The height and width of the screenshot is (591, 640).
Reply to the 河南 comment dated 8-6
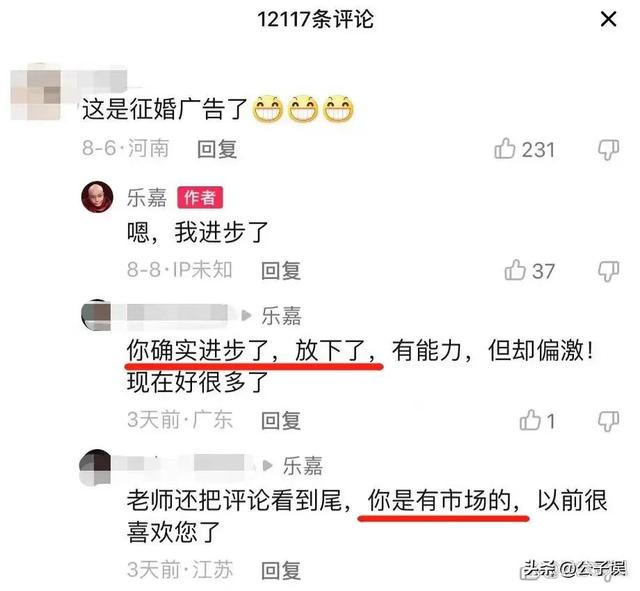[x=217, y=149]
